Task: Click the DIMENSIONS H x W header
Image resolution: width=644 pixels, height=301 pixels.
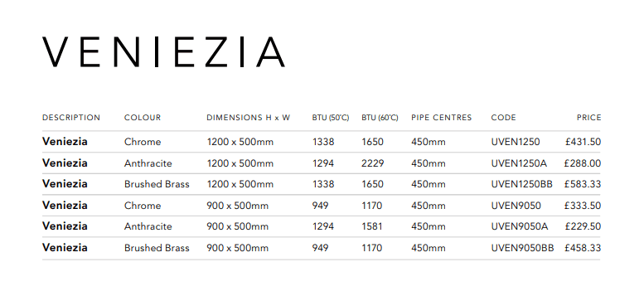Action: coord(248,118)
